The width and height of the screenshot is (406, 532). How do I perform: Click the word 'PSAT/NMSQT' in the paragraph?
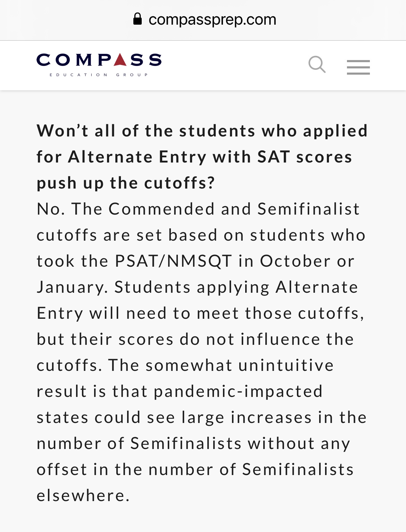pos(173,261)
